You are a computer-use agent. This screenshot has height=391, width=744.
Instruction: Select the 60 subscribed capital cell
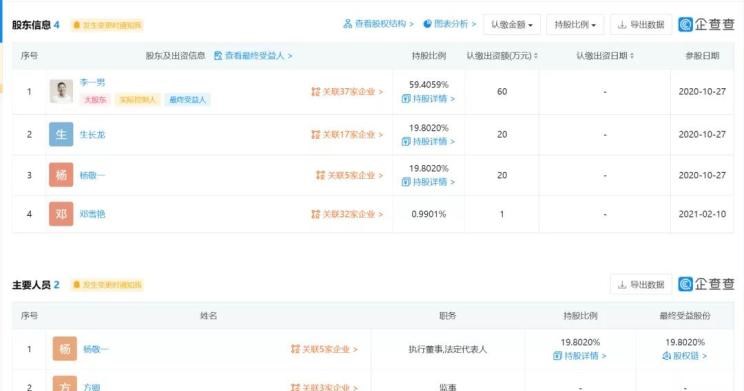[x=502, y=92]
